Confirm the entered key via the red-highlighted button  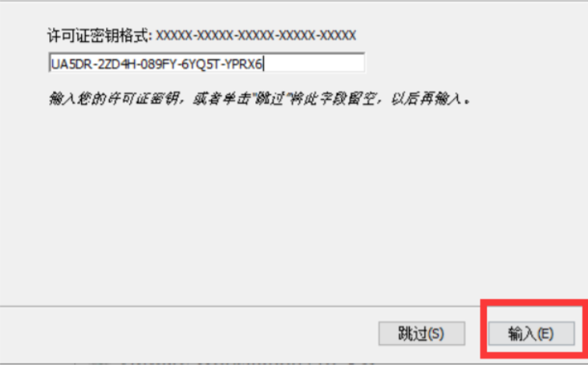click(531, 333)
